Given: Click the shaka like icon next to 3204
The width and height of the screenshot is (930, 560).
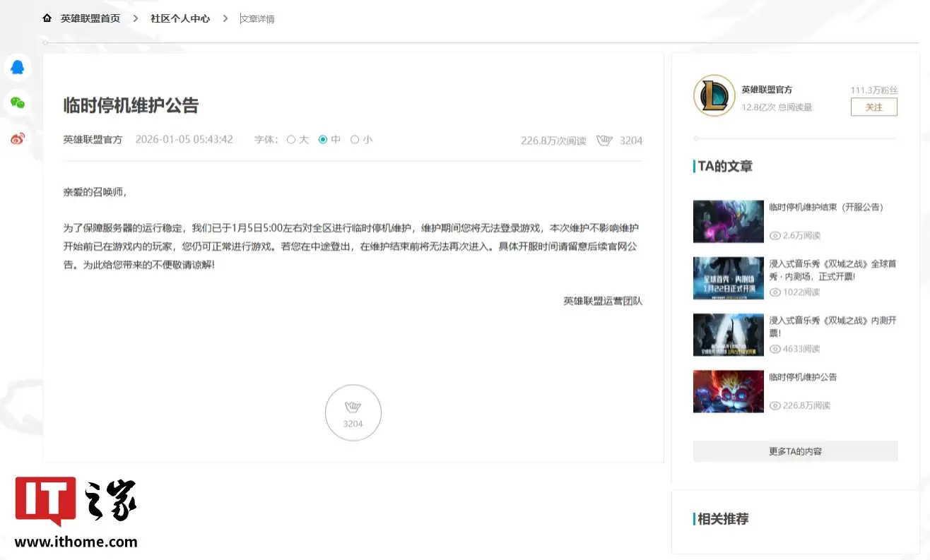Looking at the screenshot, I should 605,140.
